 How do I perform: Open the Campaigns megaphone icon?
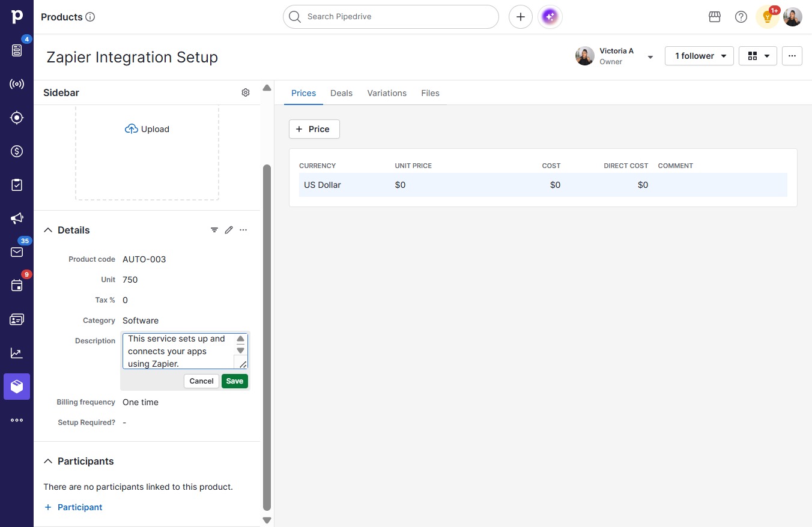[17, 218]
